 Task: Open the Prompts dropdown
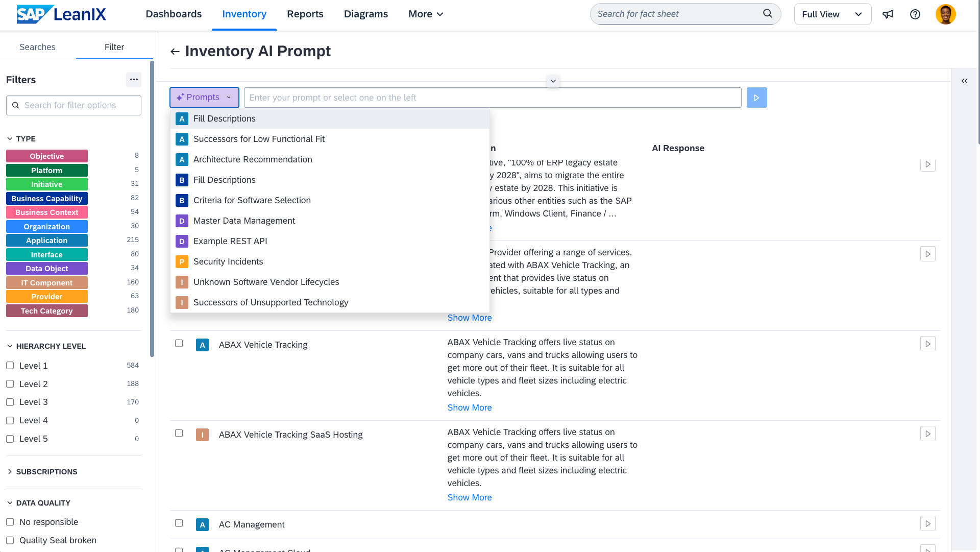pos(204,98)
